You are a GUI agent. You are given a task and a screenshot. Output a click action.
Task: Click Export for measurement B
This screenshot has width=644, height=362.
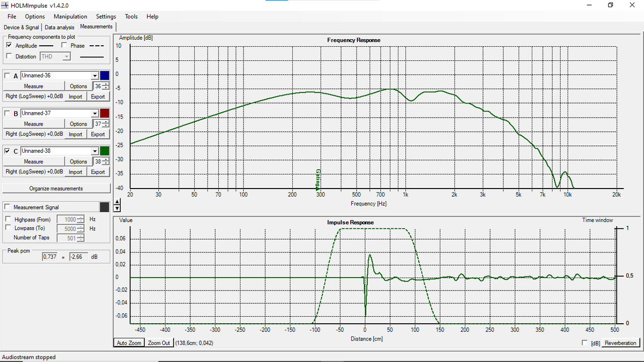[x=98, y=134]
